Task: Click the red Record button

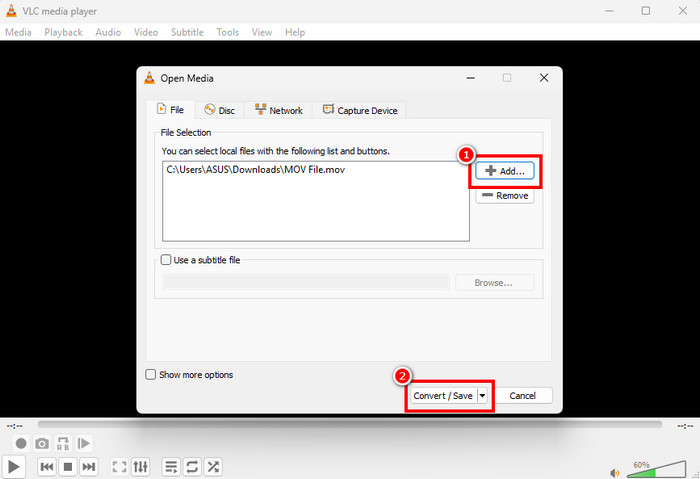Action: 21,443
